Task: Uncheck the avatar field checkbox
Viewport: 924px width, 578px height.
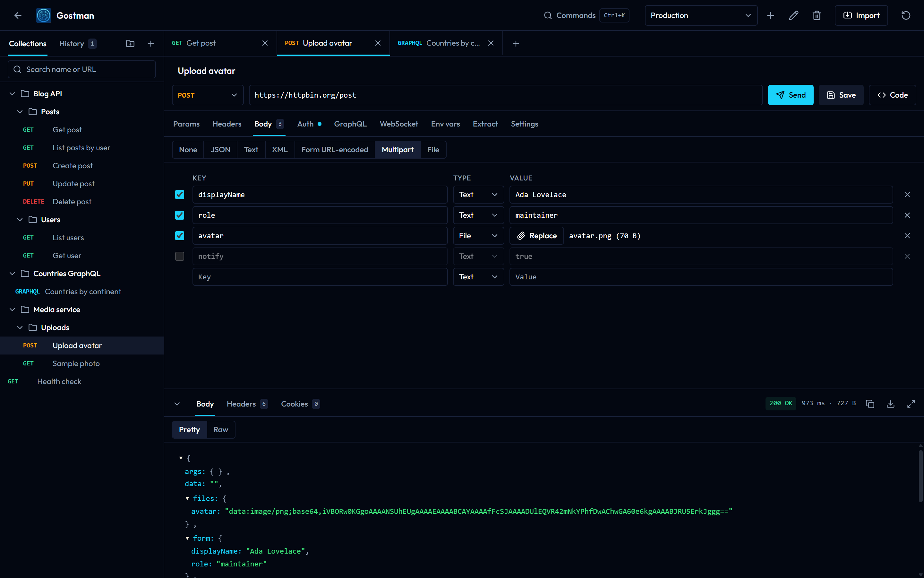Action: tap(179, 236)
